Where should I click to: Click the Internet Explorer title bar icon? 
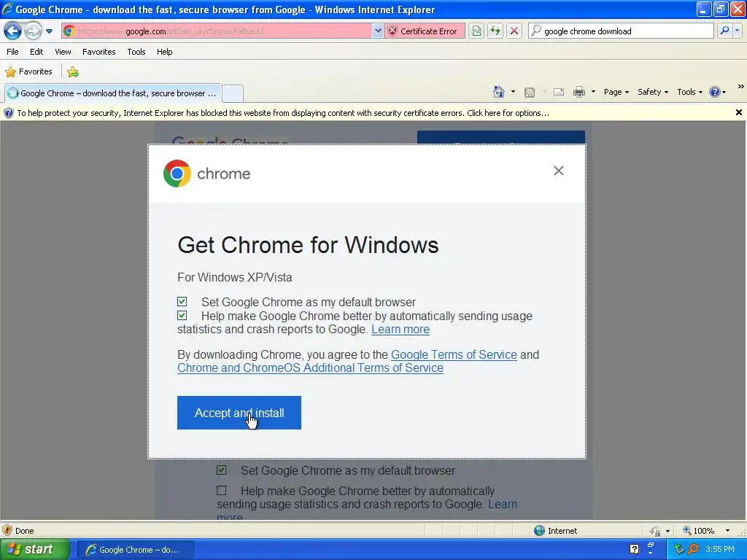tap(7, 9)
